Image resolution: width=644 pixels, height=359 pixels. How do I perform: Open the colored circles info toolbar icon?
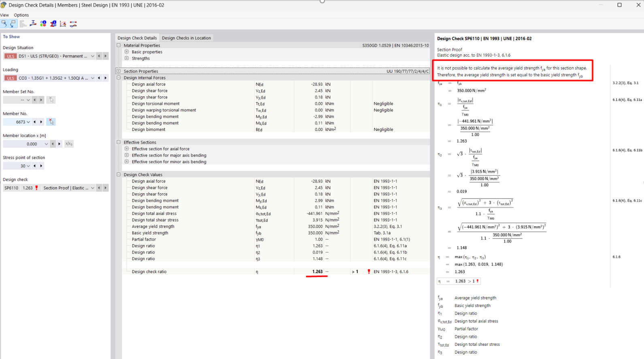click(43, 24)
